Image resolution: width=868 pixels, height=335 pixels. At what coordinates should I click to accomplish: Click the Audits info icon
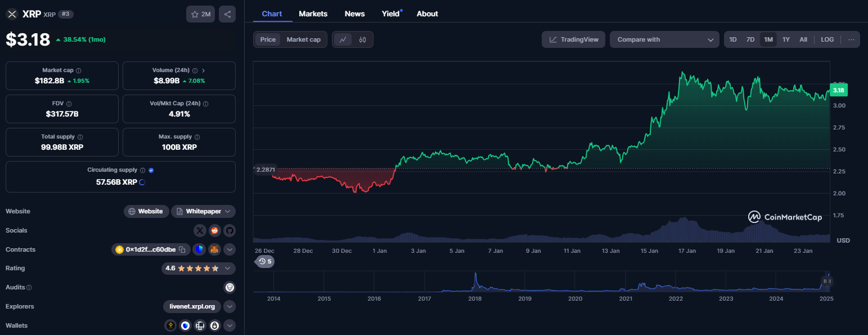[29, 288]
